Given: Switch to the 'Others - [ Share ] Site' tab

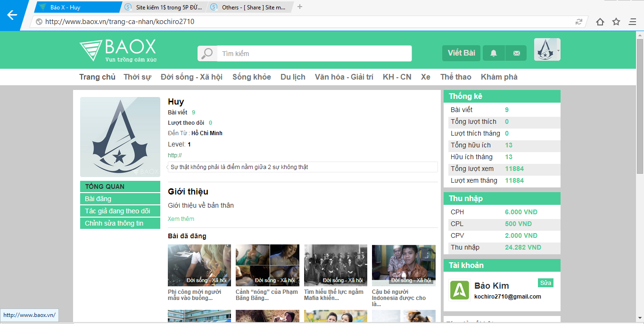Looking at the screenshot, I should tap(248, 7).
